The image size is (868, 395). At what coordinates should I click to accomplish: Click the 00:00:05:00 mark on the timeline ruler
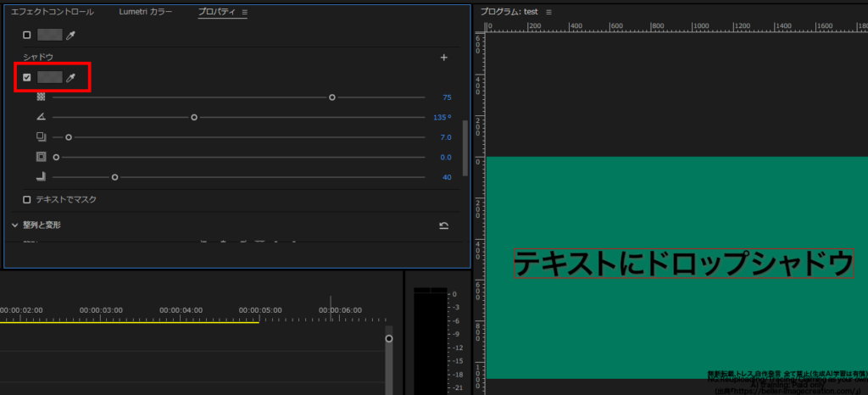coord(260,310)
